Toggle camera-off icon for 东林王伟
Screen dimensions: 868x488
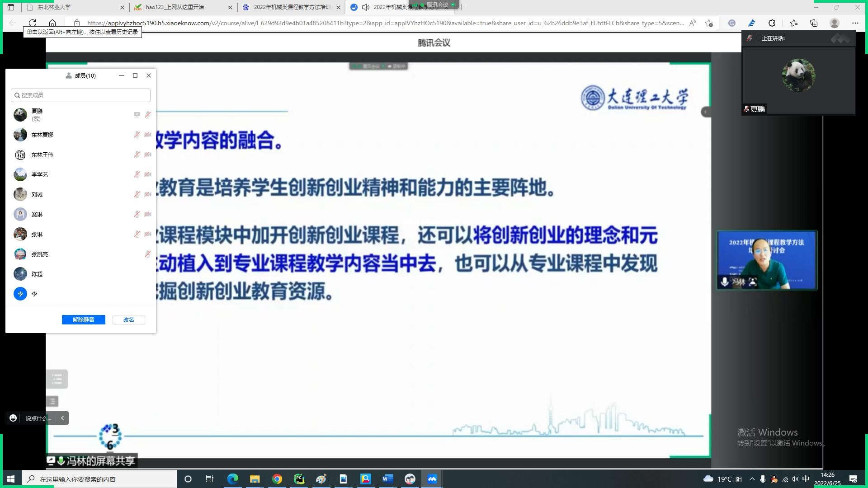pos(147,155)
